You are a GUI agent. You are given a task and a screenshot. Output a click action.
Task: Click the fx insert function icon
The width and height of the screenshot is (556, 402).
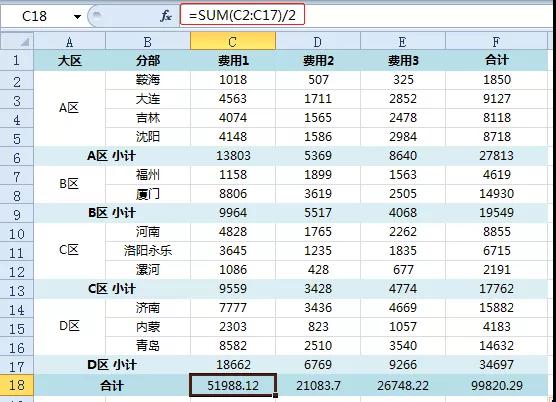tap(166, 16)
